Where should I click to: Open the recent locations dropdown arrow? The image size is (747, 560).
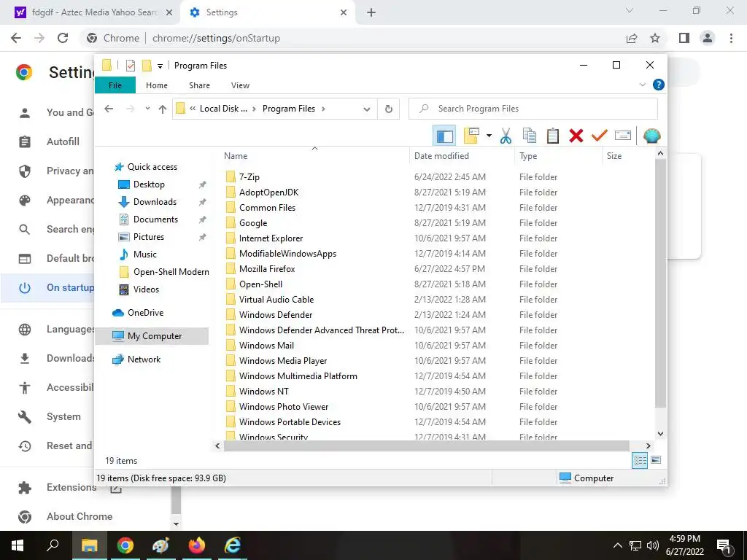[147, 109]
